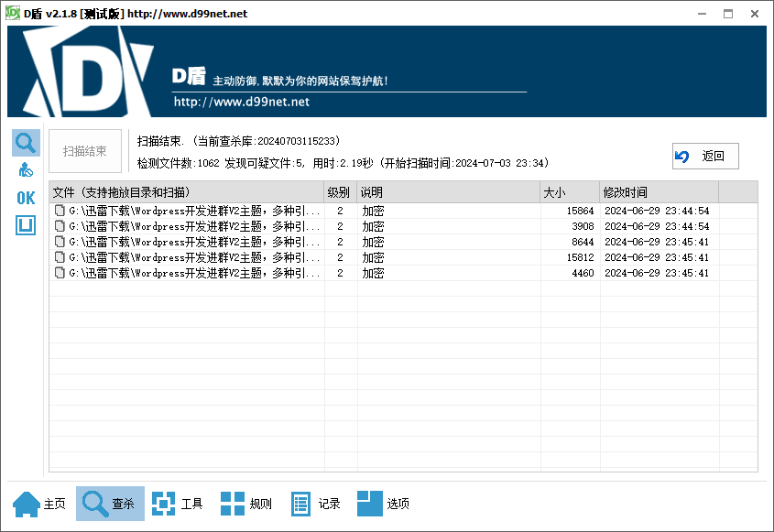Image resolution: width=774 pixels, height=532 pixels.
Task: Switch to the 查杀 scan tab
Action: point(110,504)
